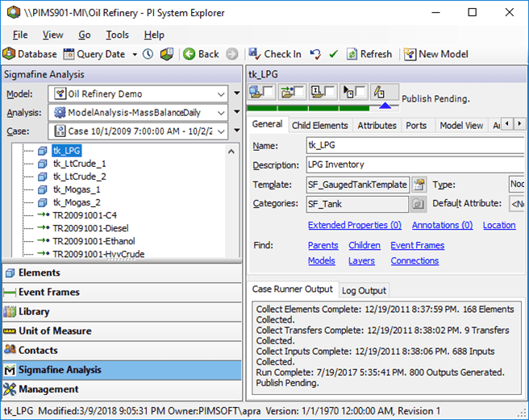
Task: Click the blue triangle progress marker
Action: point(385,106)
